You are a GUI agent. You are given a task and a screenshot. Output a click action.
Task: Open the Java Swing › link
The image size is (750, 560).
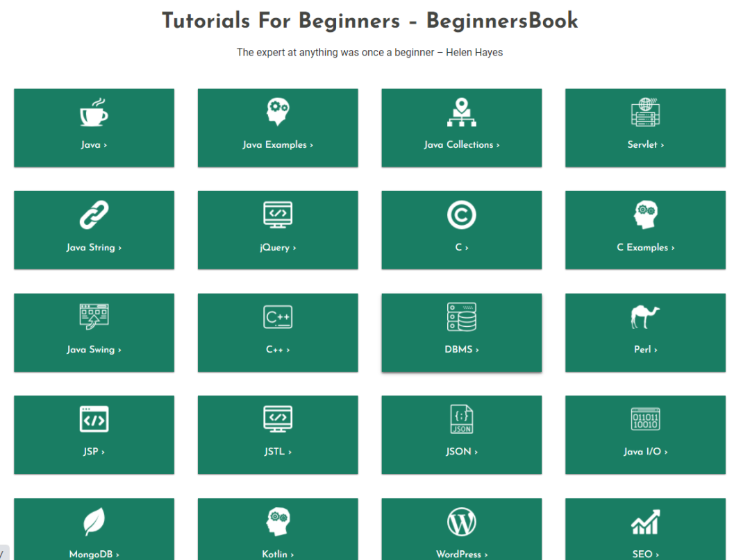94,350
